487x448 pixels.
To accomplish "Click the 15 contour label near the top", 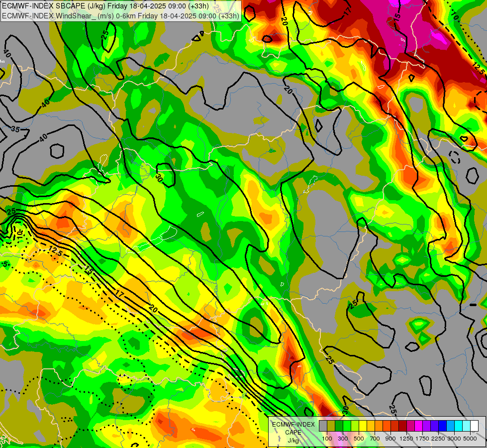I will click(x=397, y=17).
